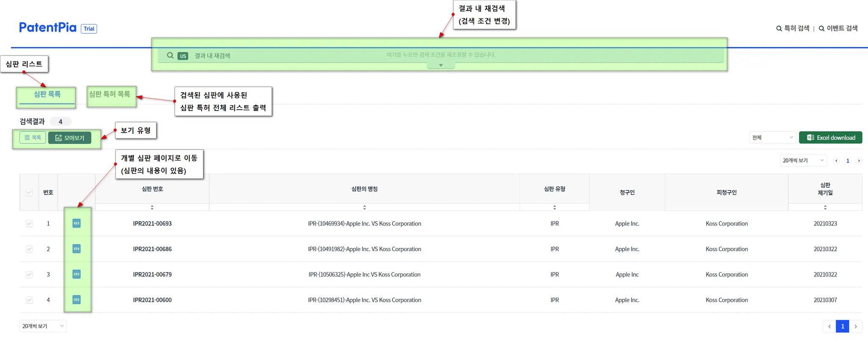
Task: Click filing date 20210307
Action: click(825, 300)
